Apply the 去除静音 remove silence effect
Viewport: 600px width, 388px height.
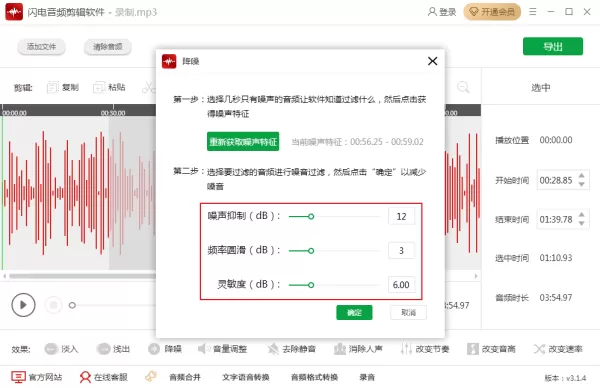click(x=292, y=349)
